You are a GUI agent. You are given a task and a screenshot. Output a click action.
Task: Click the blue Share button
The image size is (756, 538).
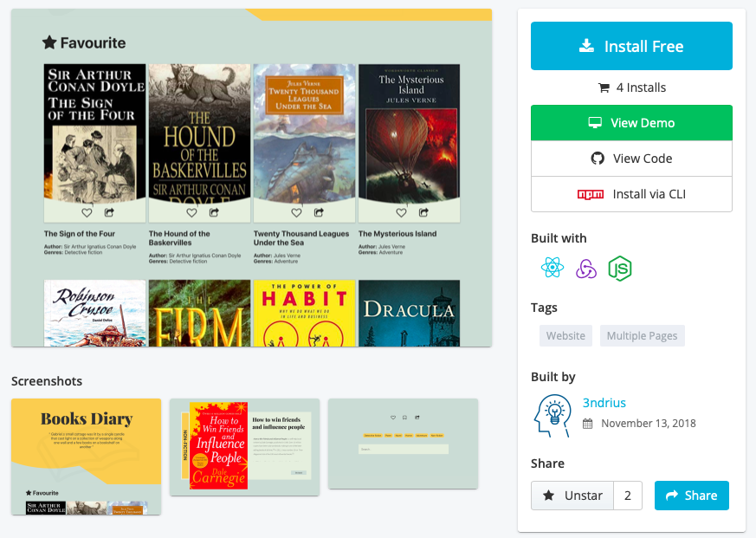(691, 496)
